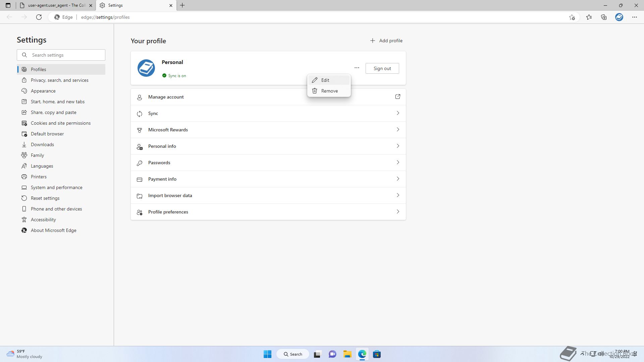The image size is (644, 362).
Task: Click the Personal info icon
Action: tap(140, 146)
